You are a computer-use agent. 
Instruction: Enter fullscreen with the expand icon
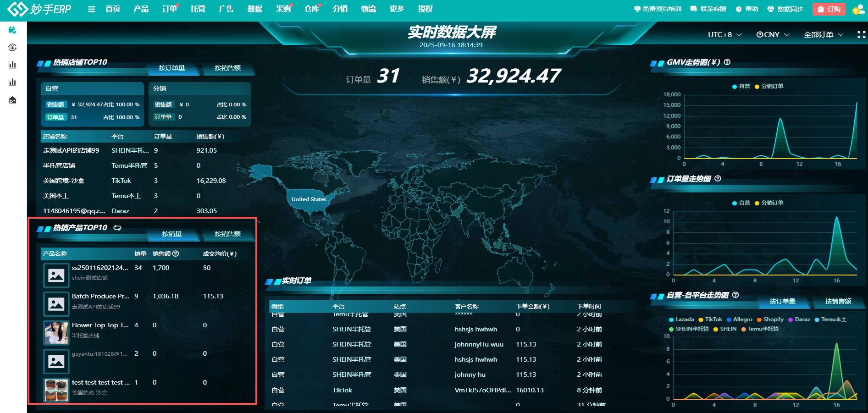tap(862, 35)
